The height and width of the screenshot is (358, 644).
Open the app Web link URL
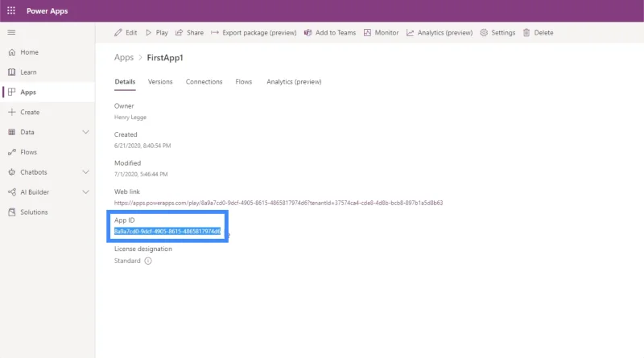point(279,203)
